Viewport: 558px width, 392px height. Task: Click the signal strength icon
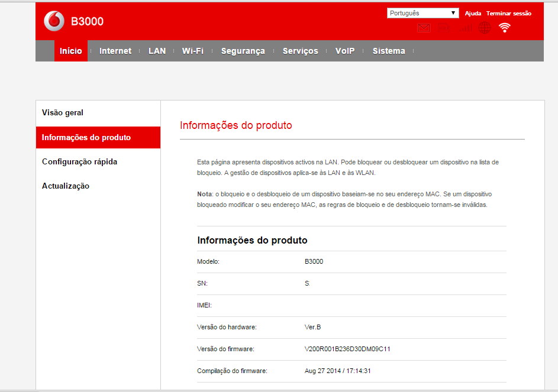pos(465,28)
